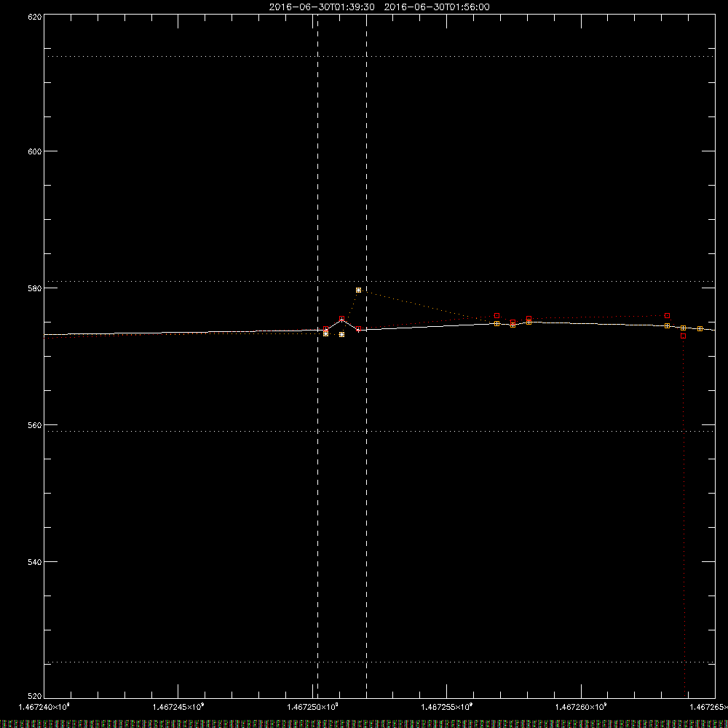Click the start timestamp 2016-06-30T01:39:30 in title
This screenshot has width=728, height=728.
pos(322,7)
